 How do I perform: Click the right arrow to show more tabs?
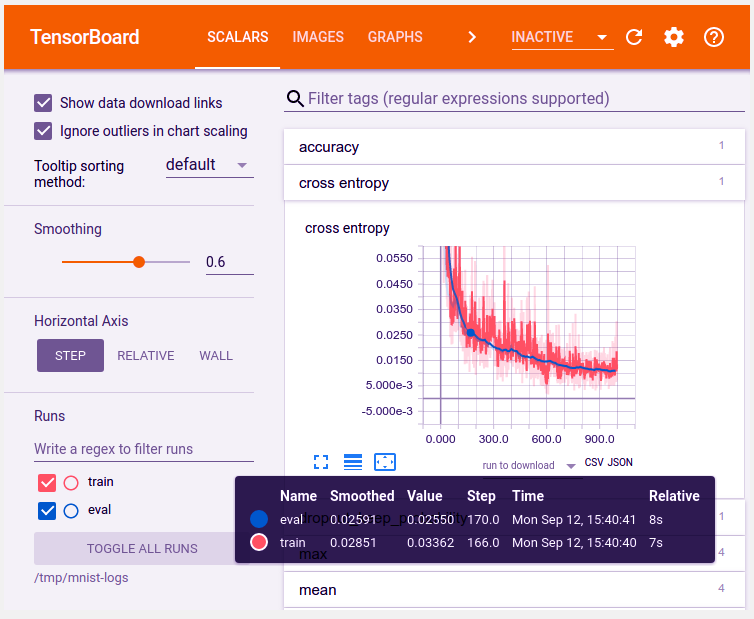[x=472, y=37]
